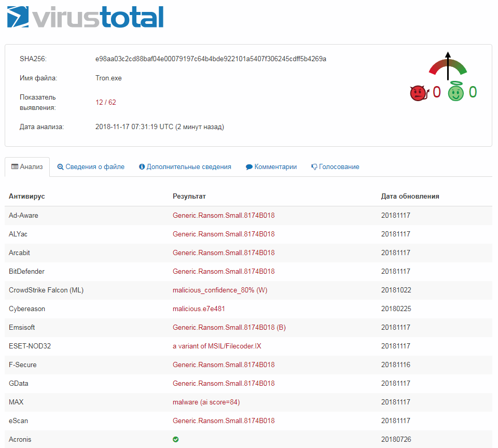Screen dimensions: 498x448
Task: Click the green angel harmless vote icon
Action: click(456, 92)
